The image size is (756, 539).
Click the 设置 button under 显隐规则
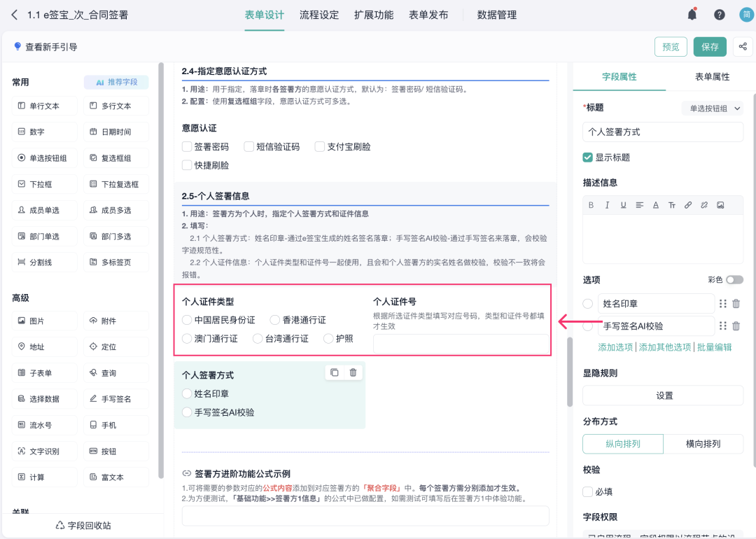point(663,395)
